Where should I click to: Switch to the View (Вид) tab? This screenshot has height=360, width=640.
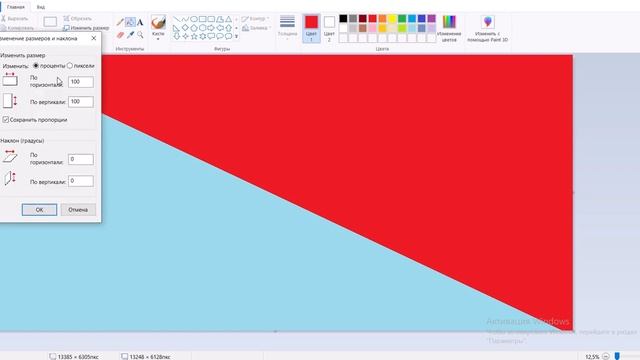pos(41,7)
